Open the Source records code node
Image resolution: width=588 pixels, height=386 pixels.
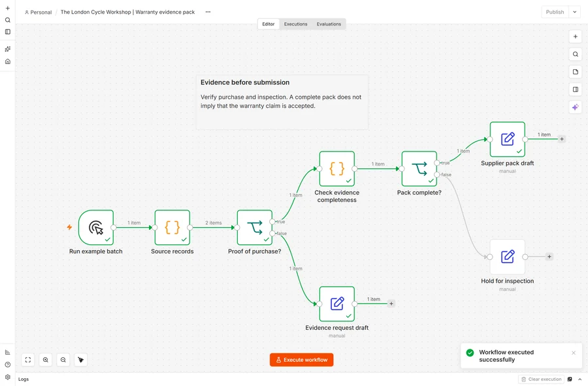coord(172,227)
